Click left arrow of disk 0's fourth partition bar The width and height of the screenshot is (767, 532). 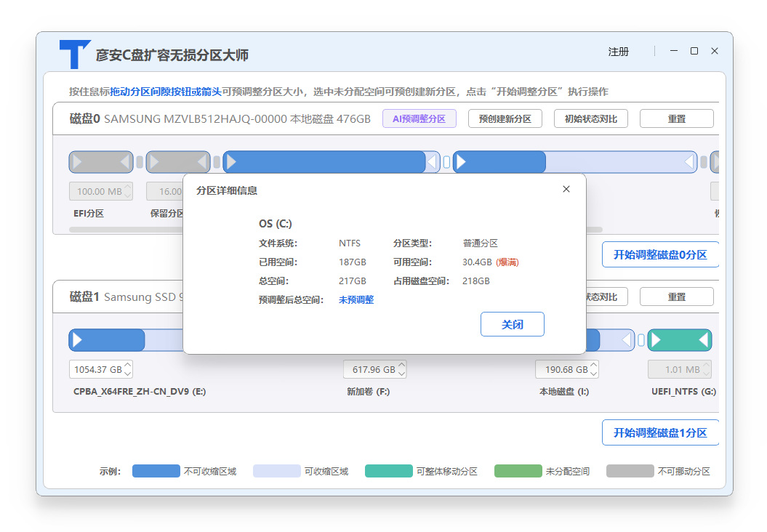tap(461, 162)
